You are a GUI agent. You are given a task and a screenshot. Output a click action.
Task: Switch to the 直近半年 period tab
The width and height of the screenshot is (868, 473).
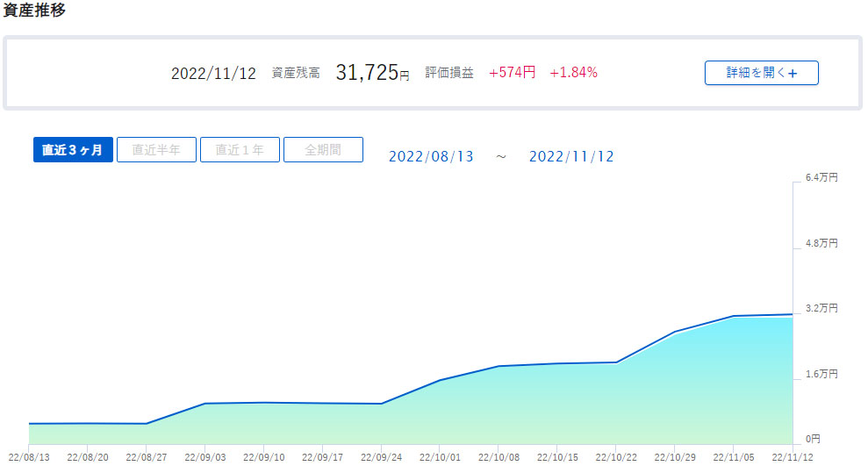(156, 150)
